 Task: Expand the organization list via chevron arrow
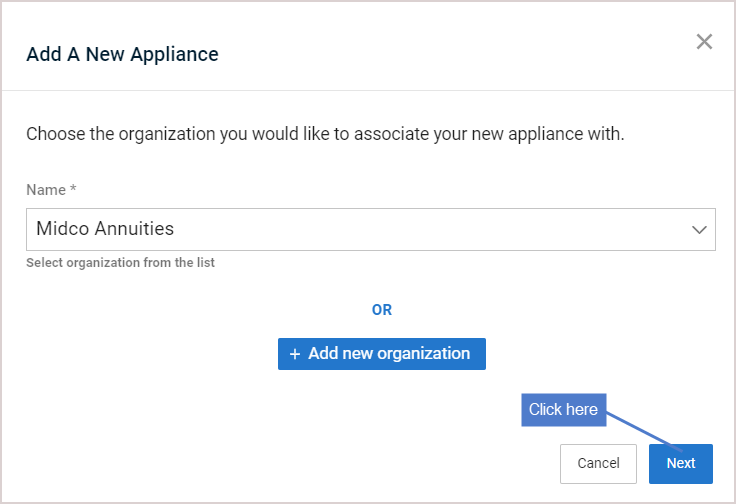tap(699, 230)
